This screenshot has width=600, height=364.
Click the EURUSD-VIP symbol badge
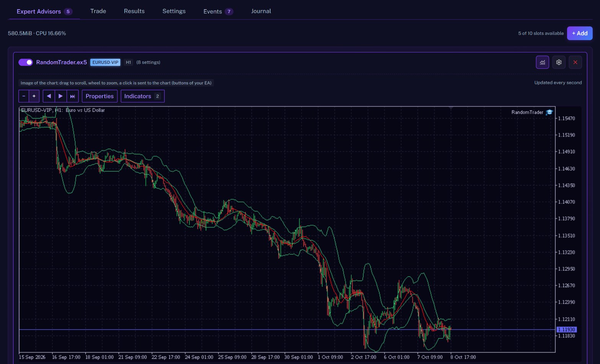(105, 62)
